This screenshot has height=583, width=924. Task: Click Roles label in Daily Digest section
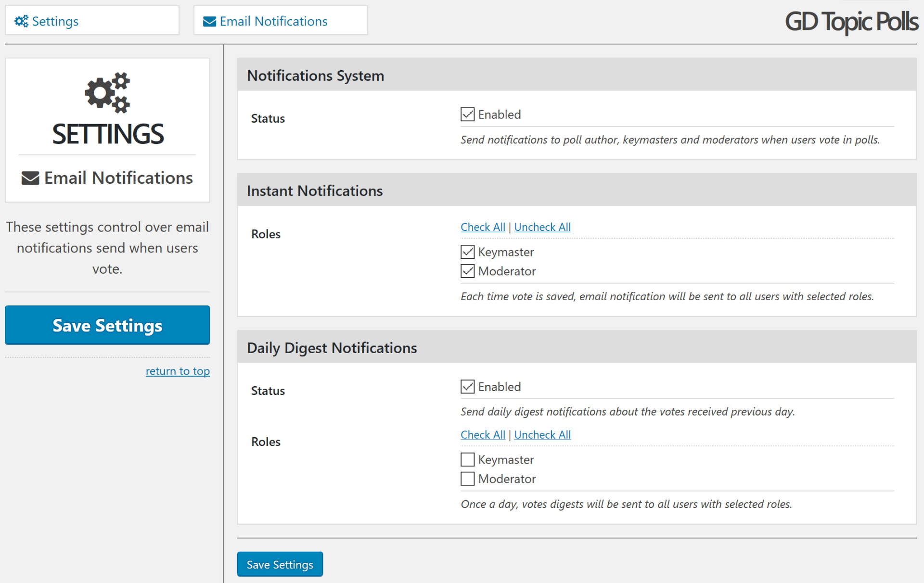pyautogui.click(x=266, y=442)
